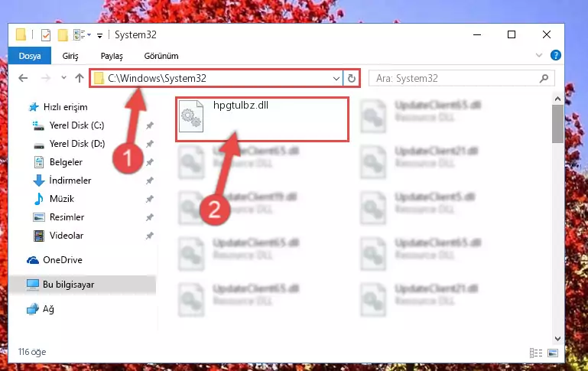588x371 pixels.
Task: Click the pin icon beside İndirmeler
Action: pyautogui.click(x=150, y=181)
